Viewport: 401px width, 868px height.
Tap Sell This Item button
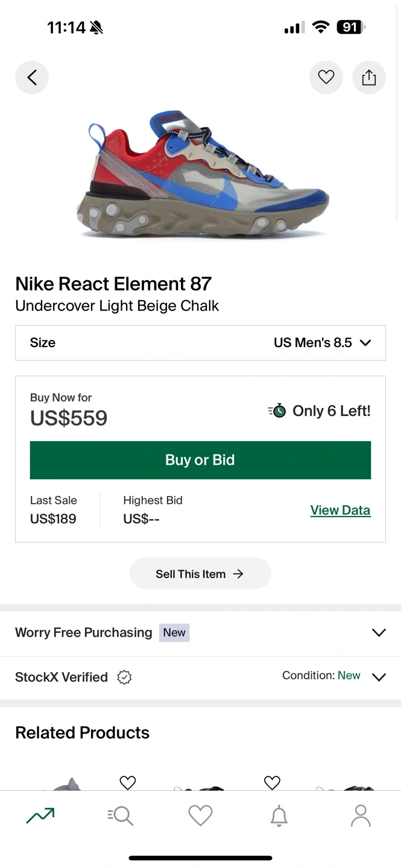click(200, 574)
